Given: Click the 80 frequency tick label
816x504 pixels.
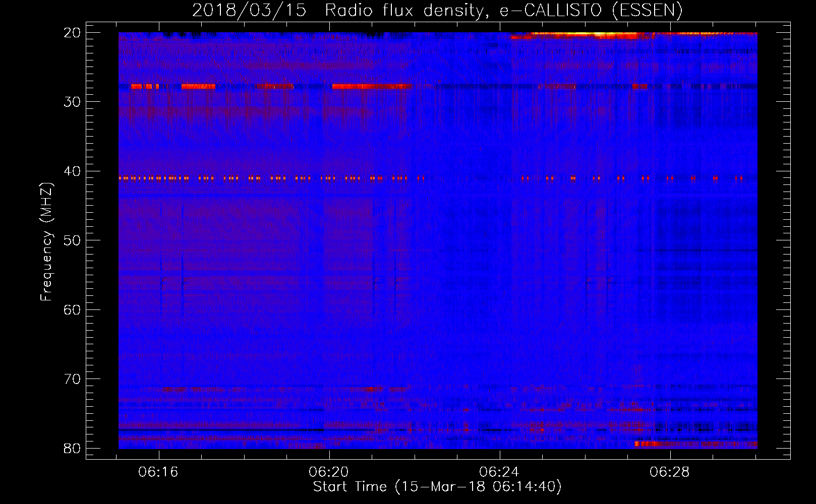Looking at the screenshot, I should [73, 449].
